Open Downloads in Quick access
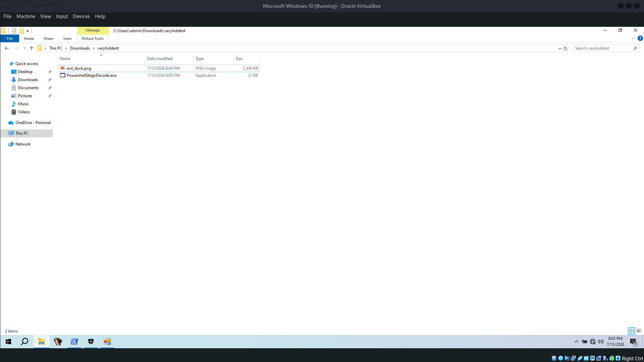Screen dimensions: 644x362 point(28,80)
